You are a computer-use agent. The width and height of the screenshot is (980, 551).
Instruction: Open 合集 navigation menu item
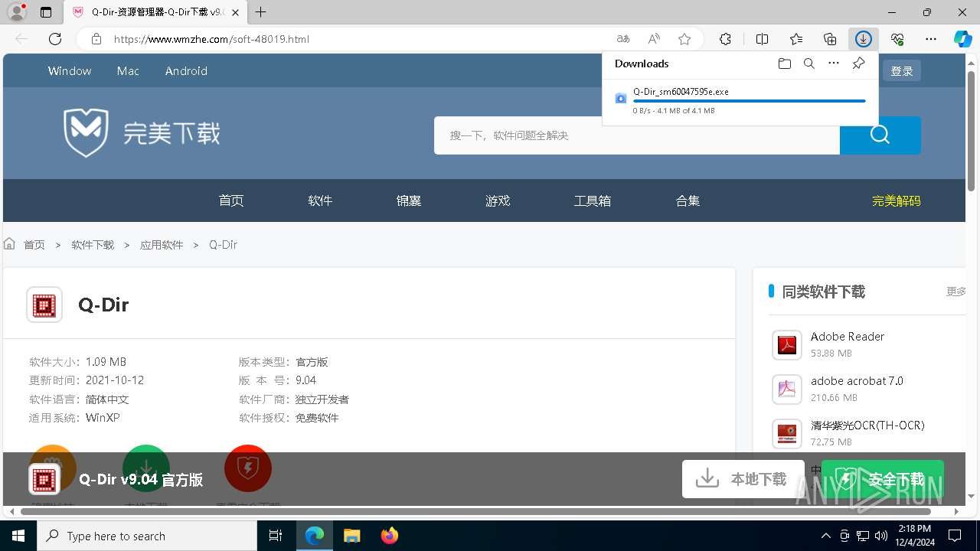(x=688, y=201)
